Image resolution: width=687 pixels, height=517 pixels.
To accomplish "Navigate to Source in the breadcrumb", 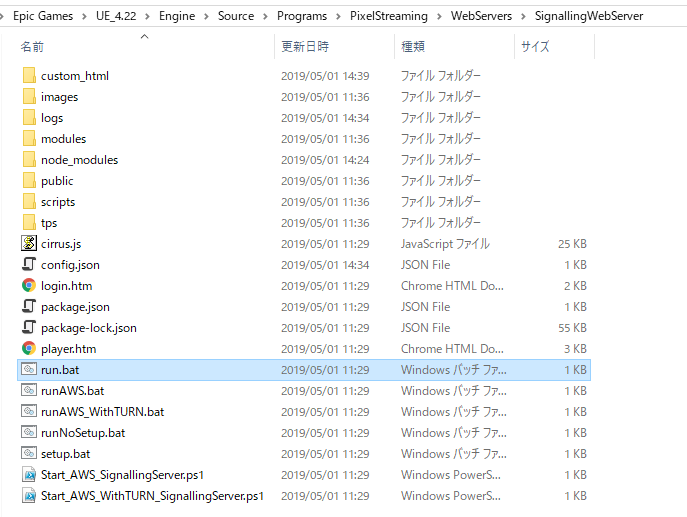I will pyautogui.click(x=236, y=16).
